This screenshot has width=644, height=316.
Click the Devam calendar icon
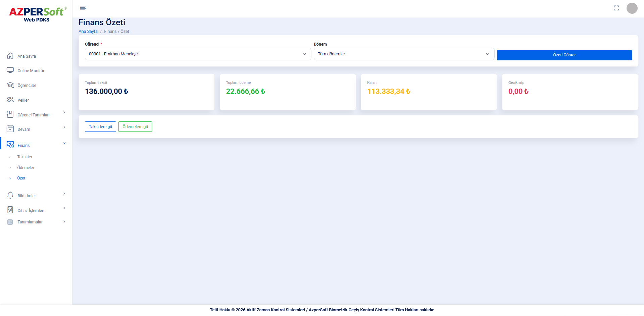pyautogui.click(x=10, y=129)
